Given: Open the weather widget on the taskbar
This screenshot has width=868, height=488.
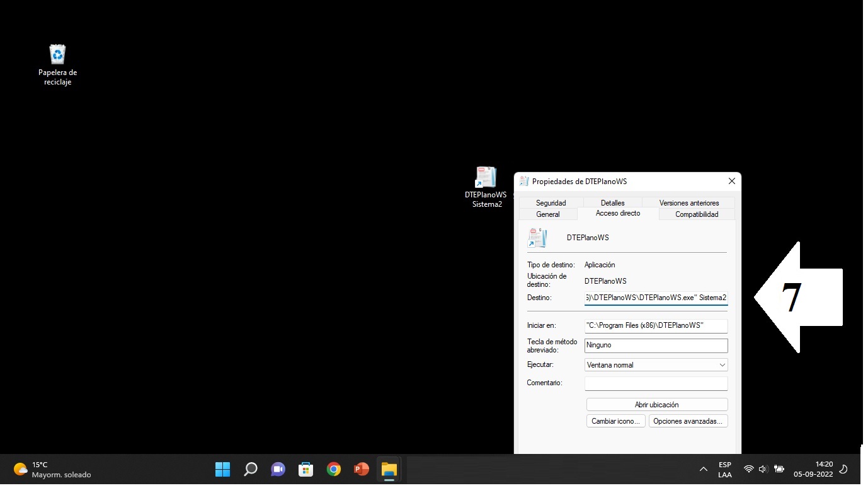Looking at the screenshot, I should tap(53, 469).
